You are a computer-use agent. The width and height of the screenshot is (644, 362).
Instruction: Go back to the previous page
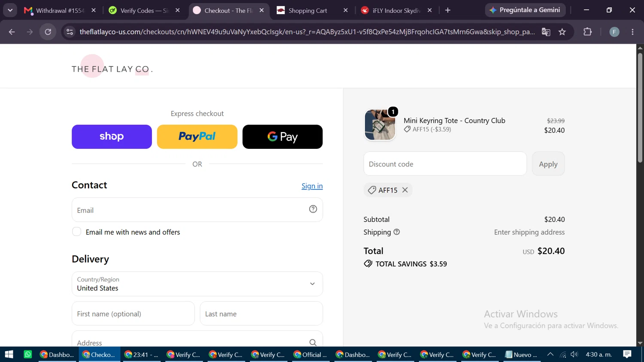click(x=12, y=32)
